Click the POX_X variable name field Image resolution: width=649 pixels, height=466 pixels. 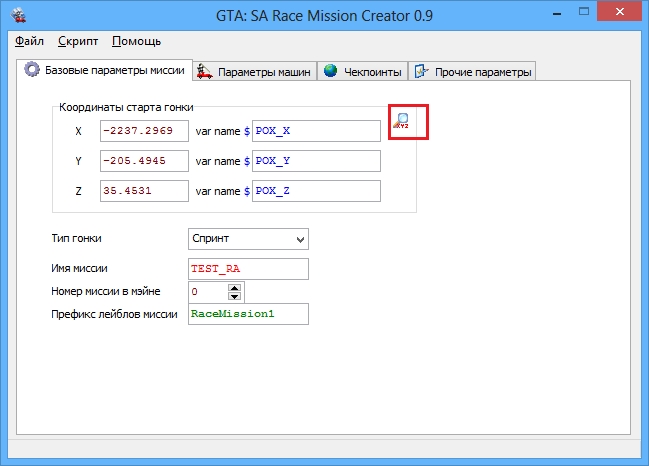point(316,131)
